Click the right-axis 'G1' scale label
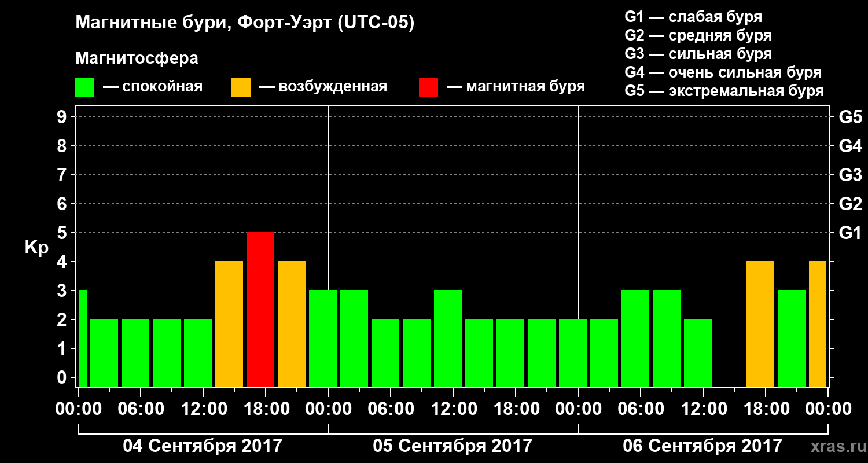Screen dimensions: 868x463 coord(850,233)
